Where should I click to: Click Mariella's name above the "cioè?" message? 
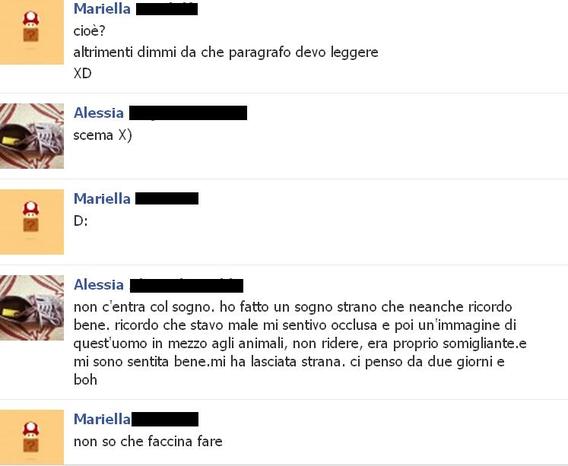click(102, 9)
